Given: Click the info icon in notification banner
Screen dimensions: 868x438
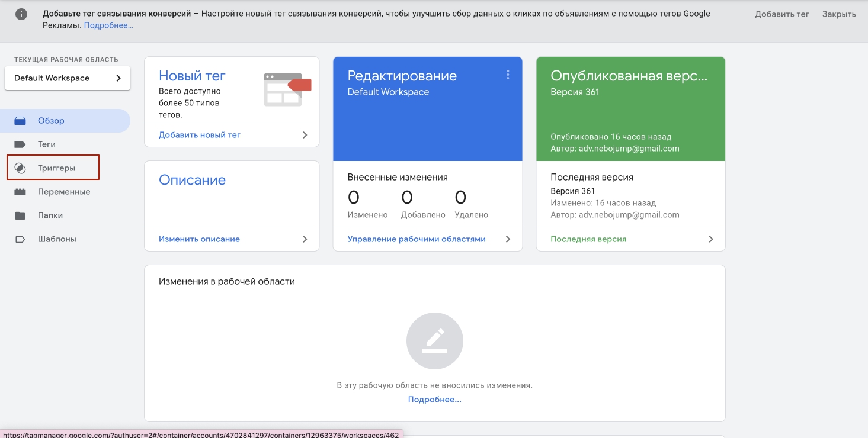Looking at the screenshot, I should click(x=21, y=14).
